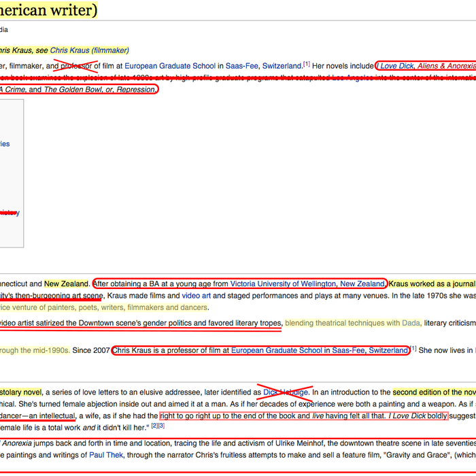The image size is (476, 476).
Task: Open Switzerland link before 'She now lives in'
Action: click(388, 350)
